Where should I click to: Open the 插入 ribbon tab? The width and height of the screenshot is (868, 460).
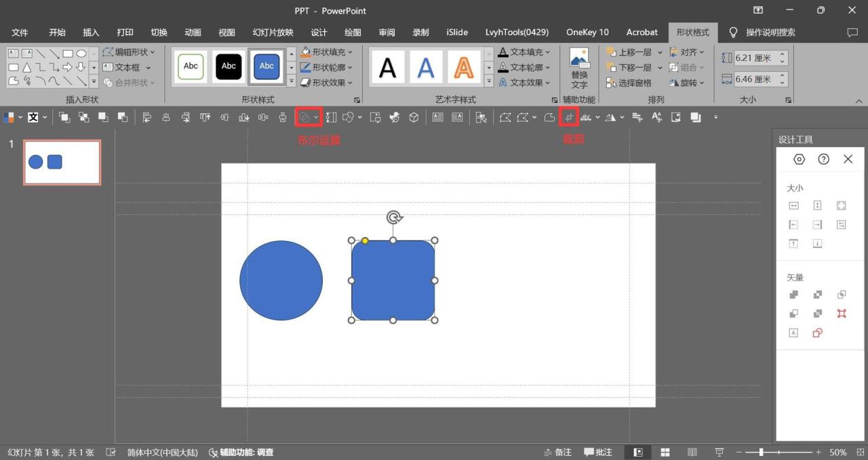point(91,32)
